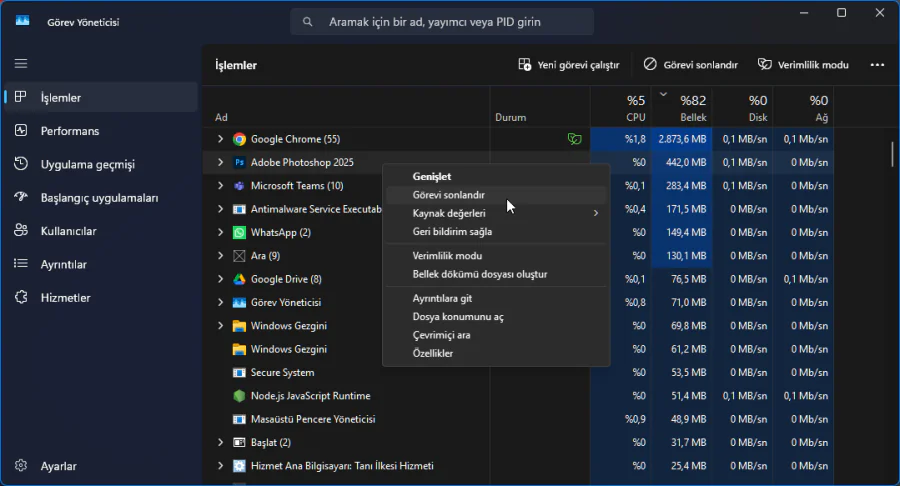This screenshot has width=900, height=486.
Task: Open the three-dot more options button
Action: [x=877, y=65]
